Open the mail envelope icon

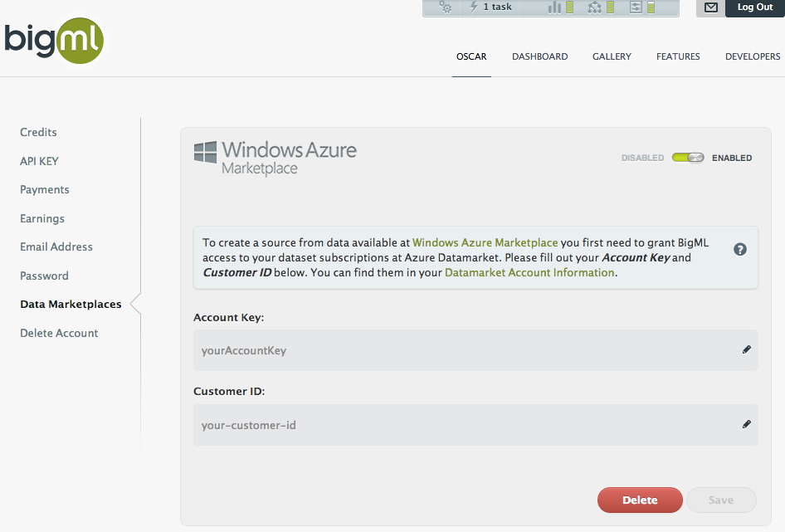(x=710, y=7)
